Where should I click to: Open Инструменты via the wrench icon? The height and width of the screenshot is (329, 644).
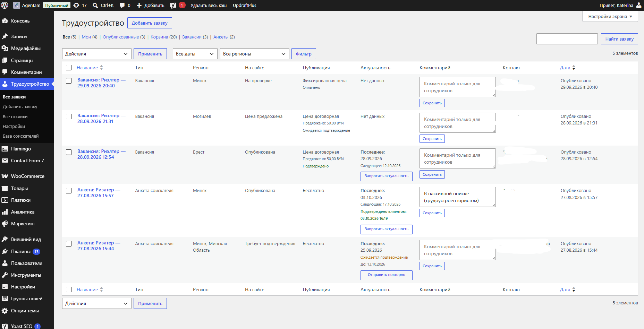[x=5, y=275]
